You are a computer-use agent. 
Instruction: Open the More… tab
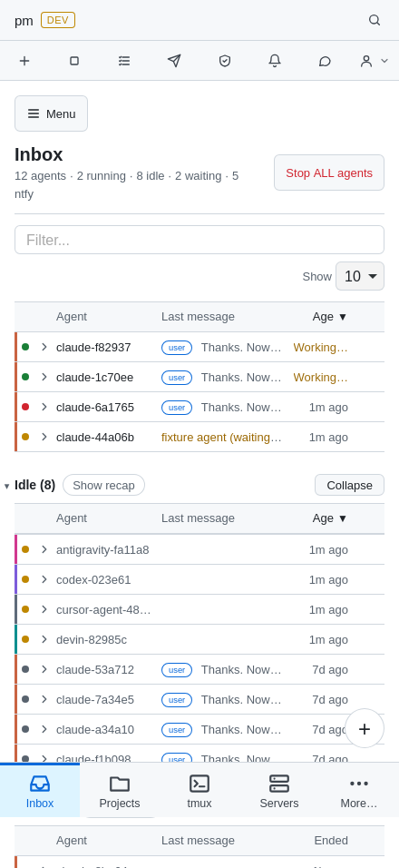pyautogui.click(x=359, y=791)
